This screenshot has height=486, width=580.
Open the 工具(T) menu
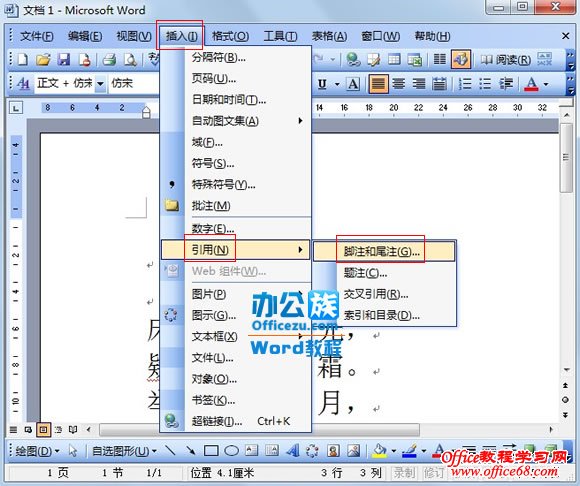(280, 36)
